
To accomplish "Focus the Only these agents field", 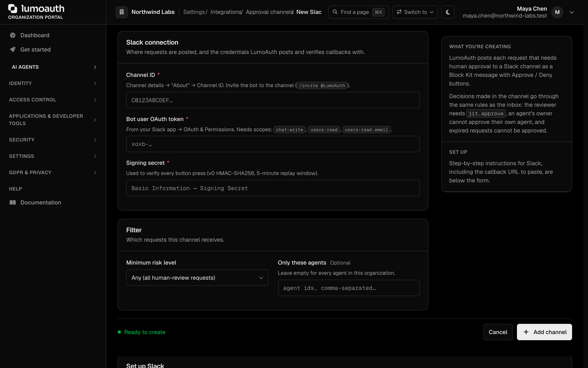I will tap(349, 288).
